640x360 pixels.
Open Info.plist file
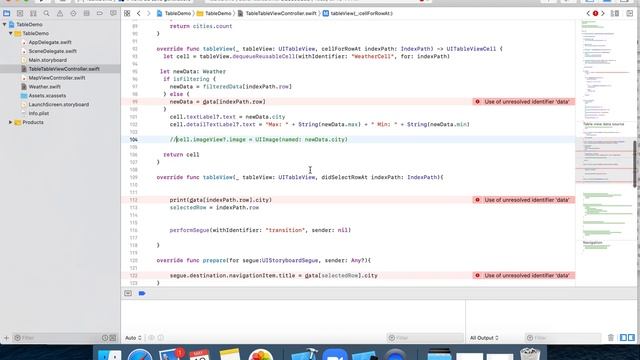point(38,113)
